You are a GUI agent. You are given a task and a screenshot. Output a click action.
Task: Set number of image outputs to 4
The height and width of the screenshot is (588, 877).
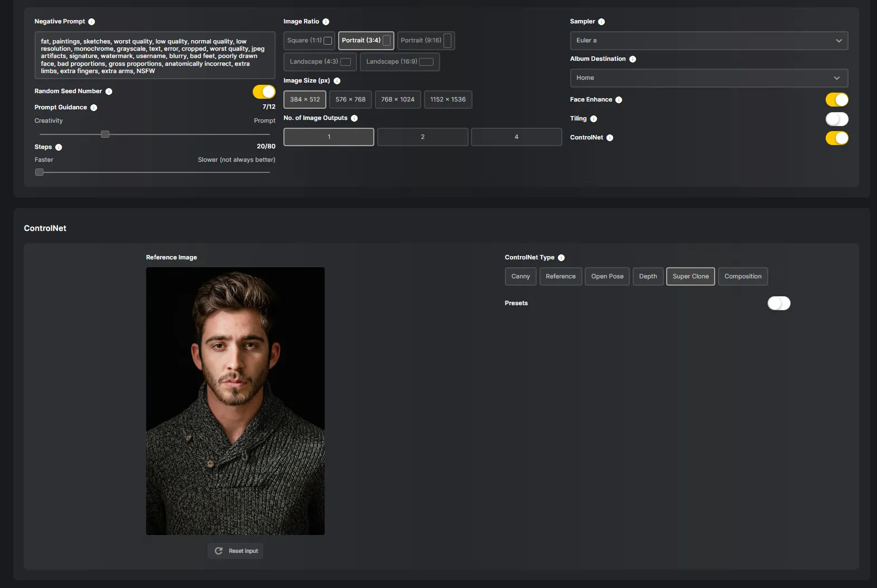coord(517,137)
